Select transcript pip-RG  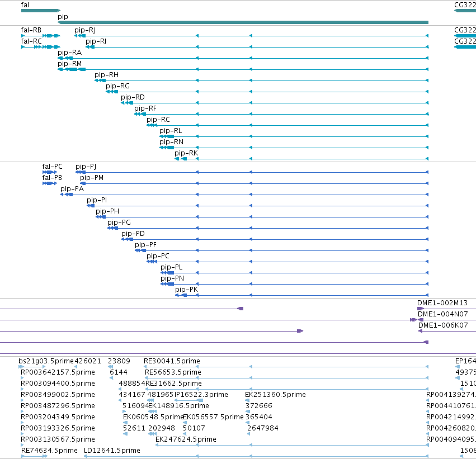click(118, 86)
